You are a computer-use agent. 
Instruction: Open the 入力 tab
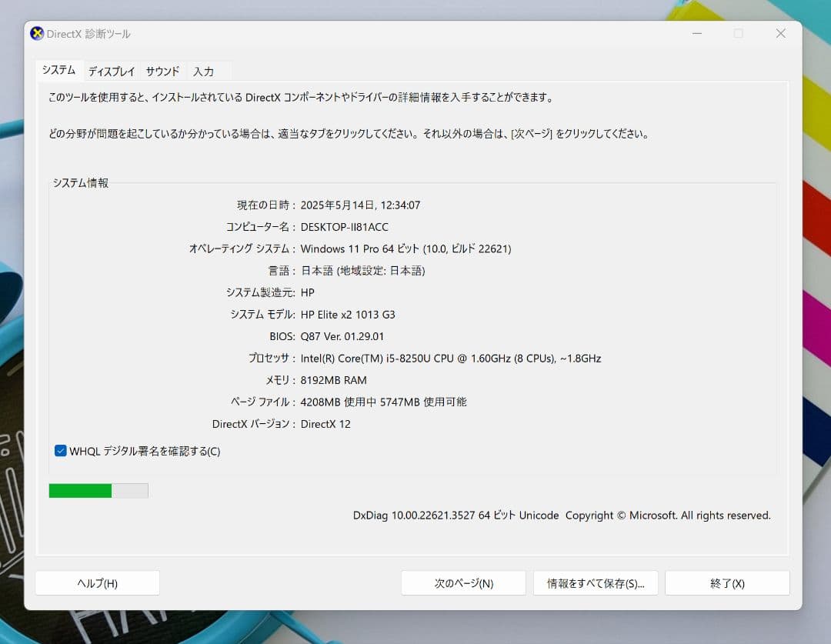tap(203, 71)
